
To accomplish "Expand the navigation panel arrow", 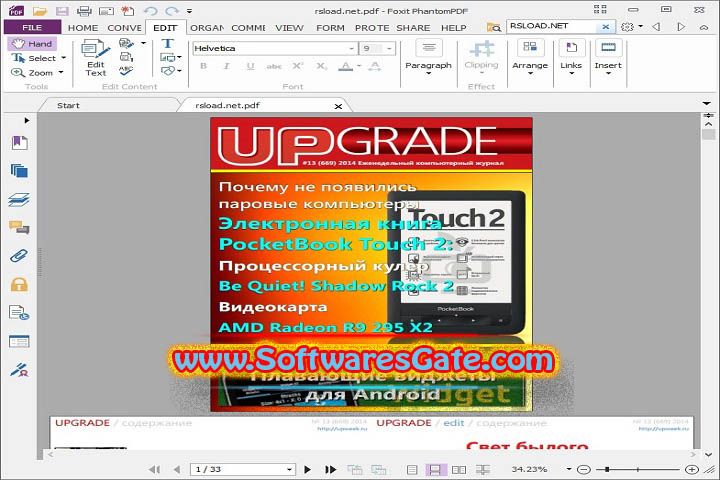I will (27, 120).
